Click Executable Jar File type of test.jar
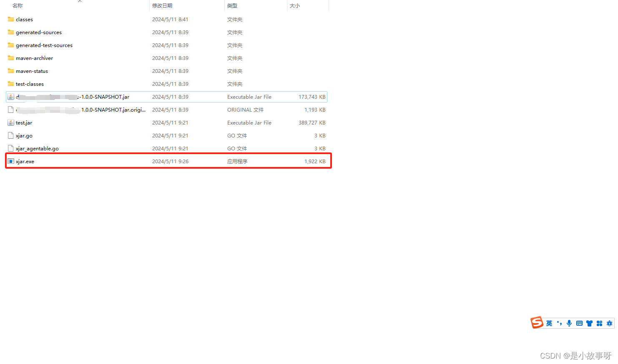 click(x=249, y=123)
